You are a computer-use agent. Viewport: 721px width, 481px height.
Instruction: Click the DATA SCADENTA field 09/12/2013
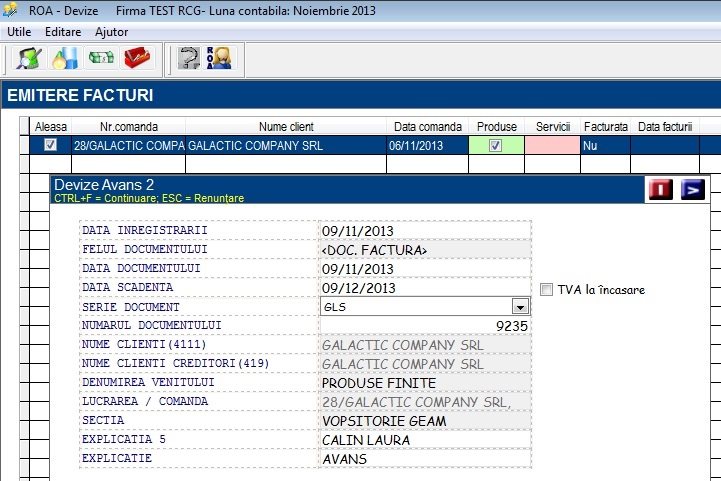click(x=425, y=288)
